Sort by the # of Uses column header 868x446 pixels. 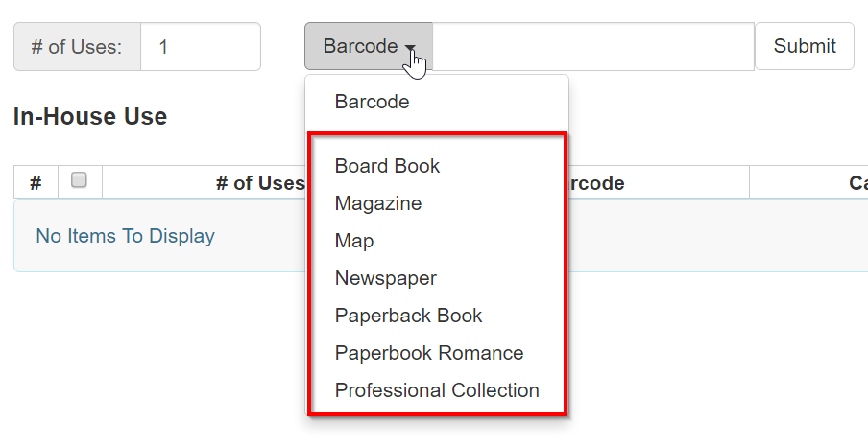click(x=260, y=183)
